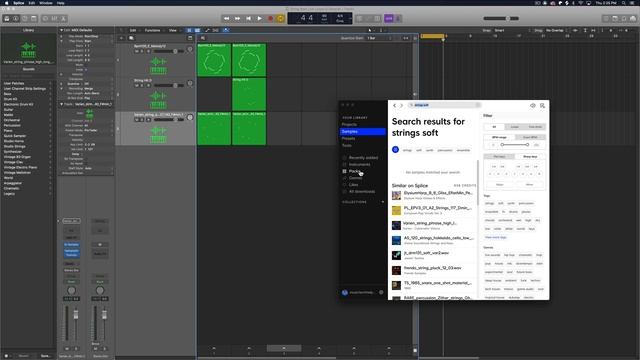Open the Help menu in menu bar
Screen dimensions: 640x360
pos(60,3)
